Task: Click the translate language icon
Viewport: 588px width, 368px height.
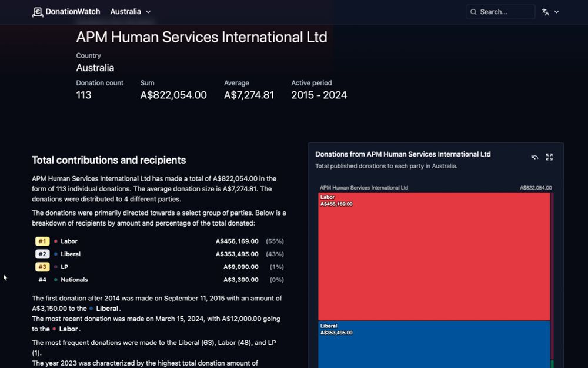Action: pyautogui.click(x=545, y=12)
